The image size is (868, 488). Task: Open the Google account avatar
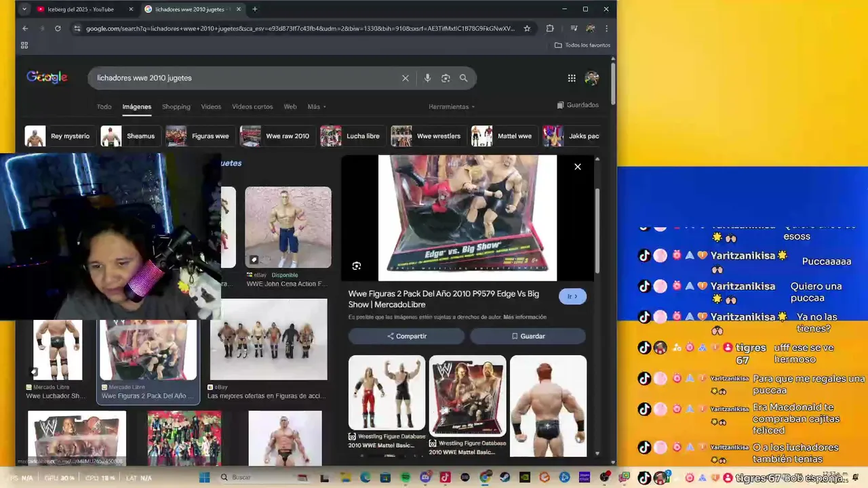pos(592,78)
